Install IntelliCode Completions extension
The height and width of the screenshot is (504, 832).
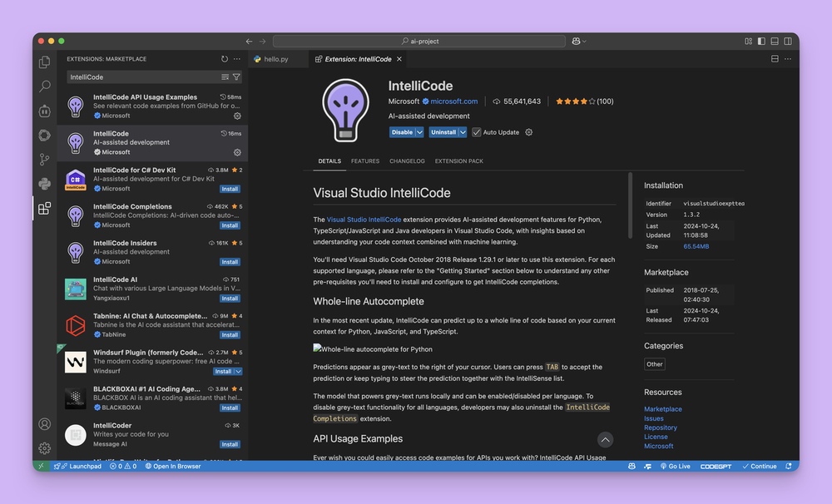click(x=230, y=225)
